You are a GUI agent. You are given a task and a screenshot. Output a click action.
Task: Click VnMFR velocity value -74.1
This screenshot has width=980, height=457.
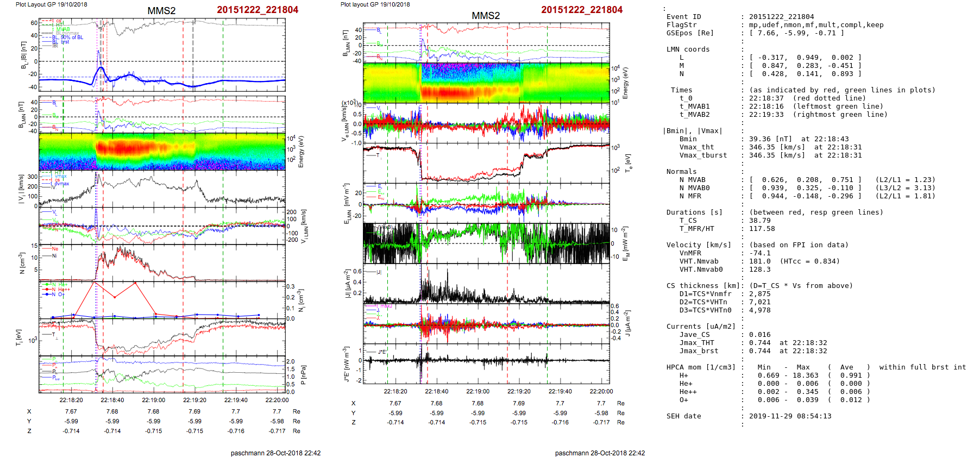click(x=760, y=253)
